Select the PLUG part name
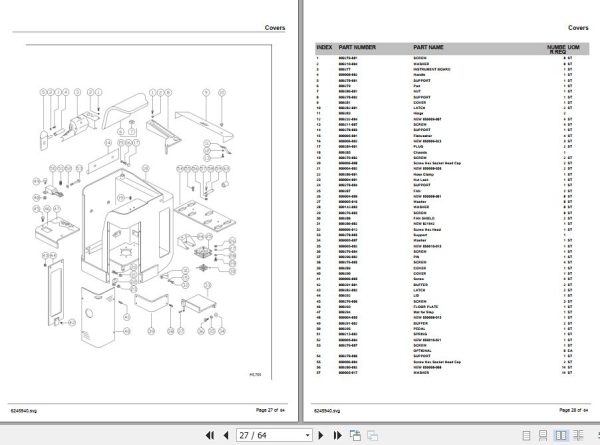600x445 pixels. (x=418, y=147)
